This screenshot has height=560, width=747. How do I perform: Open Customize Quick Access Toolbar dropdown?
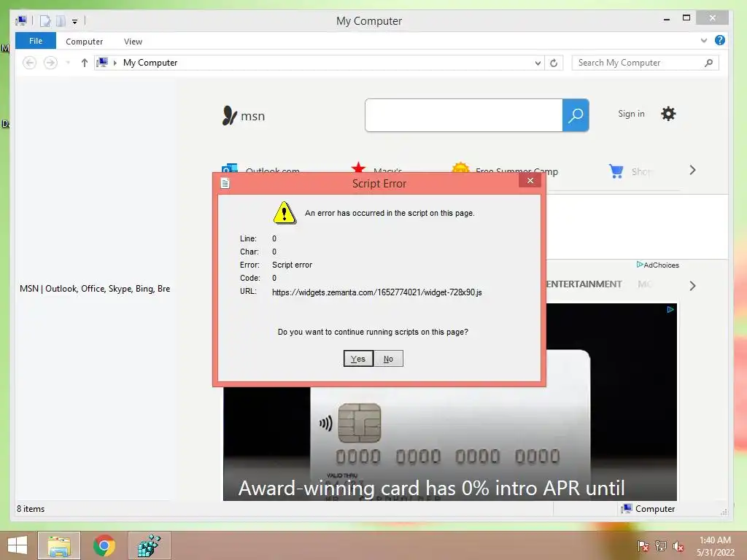tap(75, 21)
